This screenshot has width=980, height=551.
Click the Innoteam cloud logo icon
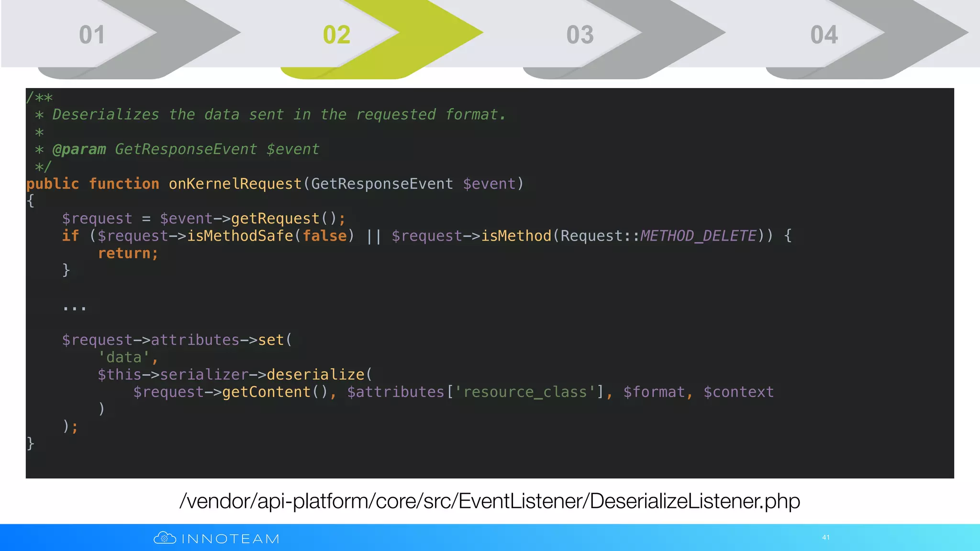(165, 538)
